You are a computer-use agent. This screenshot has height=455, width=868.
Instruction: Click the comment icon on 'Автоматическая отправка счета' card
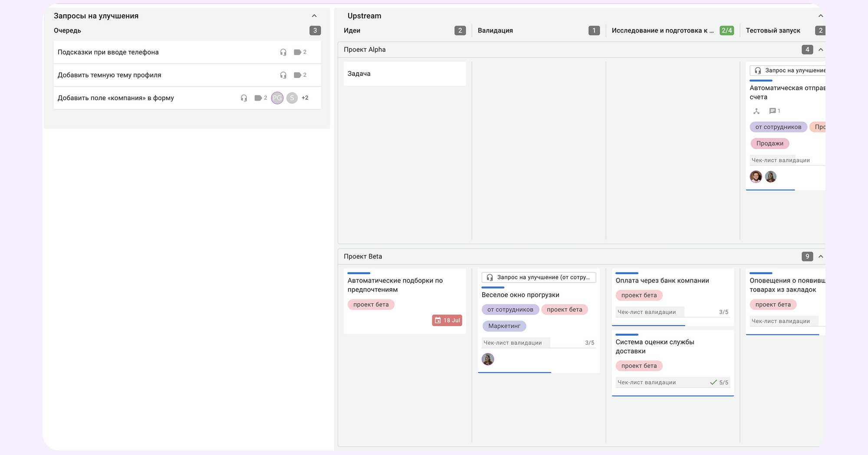click(x=773, y=111)
